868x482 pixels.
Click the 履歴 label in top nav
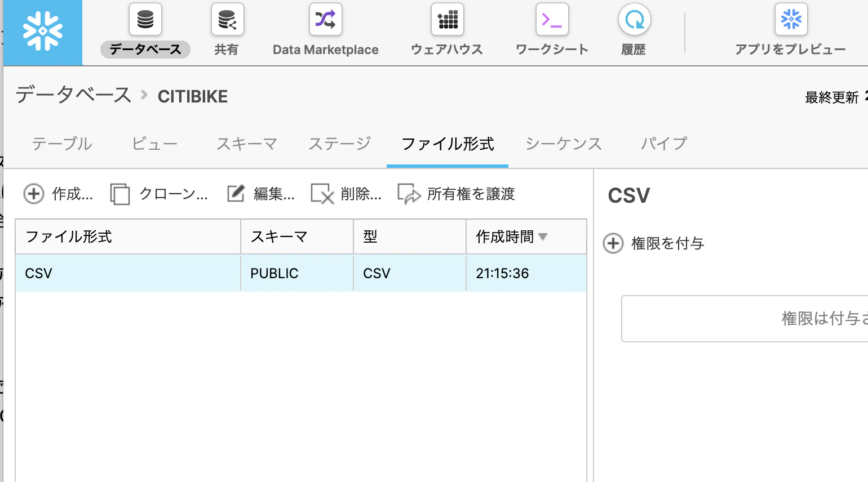point(634,50)
